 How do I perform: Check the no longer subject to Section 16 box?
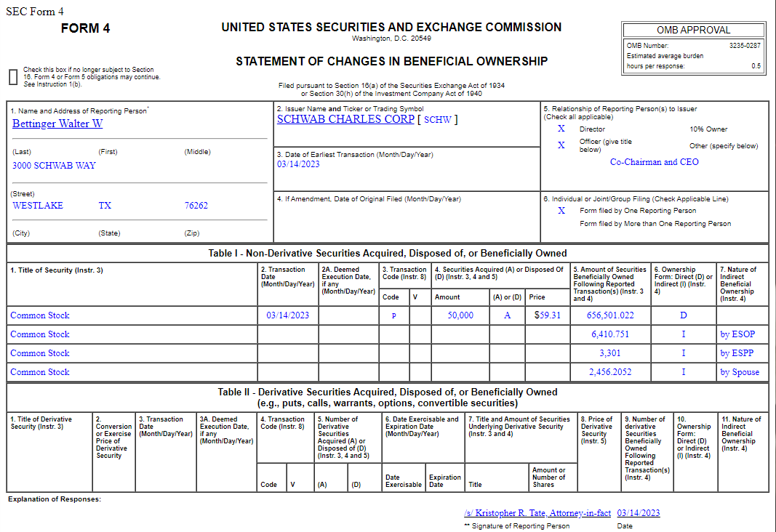point(13,77)
